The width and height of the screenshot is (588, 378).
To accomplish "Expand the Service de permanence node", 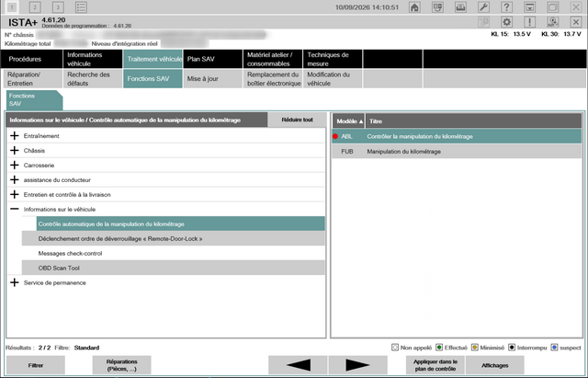I will pyautogui.click(x=15, y=282).
